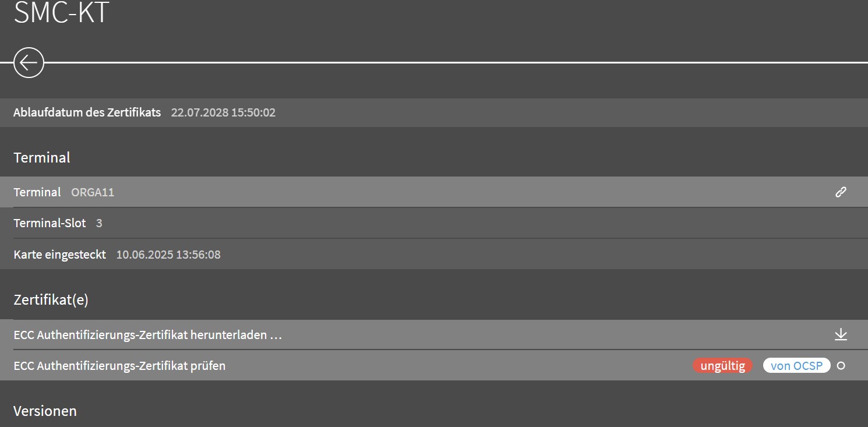Select the Terminal-Slot 3 row

click(x=434, y=223)
